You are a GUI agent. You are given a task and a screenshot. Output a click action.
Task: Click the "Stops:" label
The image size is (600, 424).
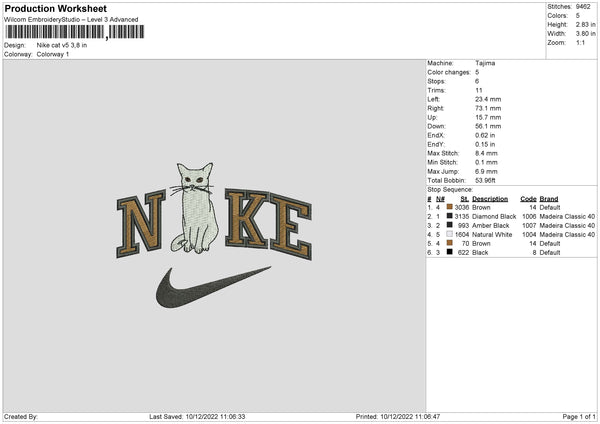click(x=437, y=81)
